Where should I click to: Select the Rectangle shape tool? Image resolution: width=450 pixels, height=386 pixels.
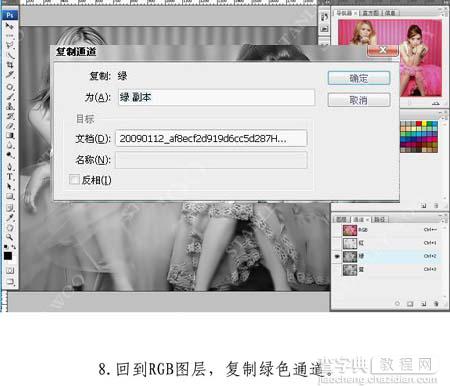coord(10,196)
